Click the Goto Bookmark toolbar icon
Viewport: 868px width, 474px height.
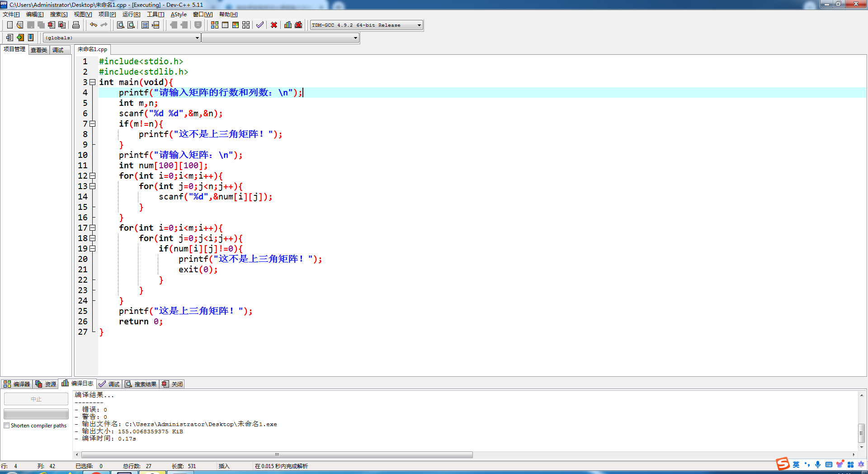[31, 38]
